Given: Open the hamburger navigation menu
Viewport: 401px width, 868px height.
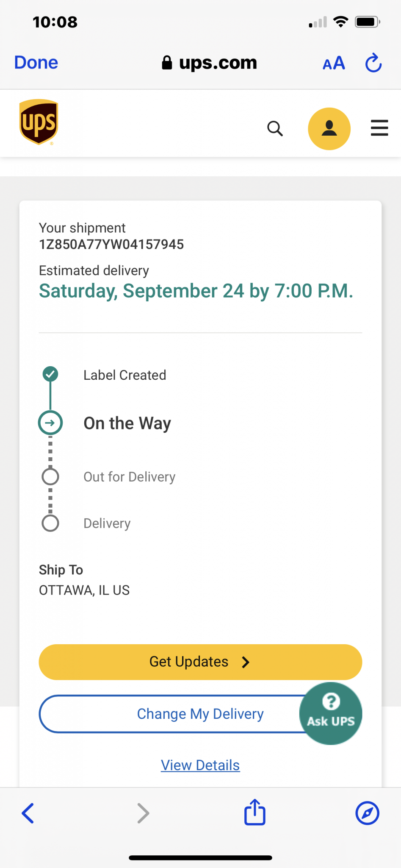Looking at the screenshot, I should 379,128.
